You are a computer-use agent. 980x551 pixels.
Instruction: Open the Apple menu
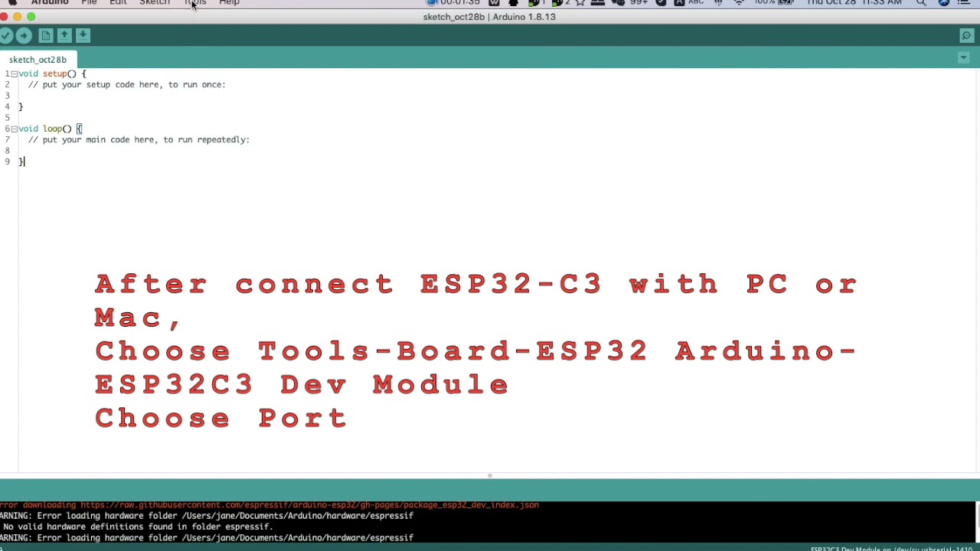tap(12, 2)
